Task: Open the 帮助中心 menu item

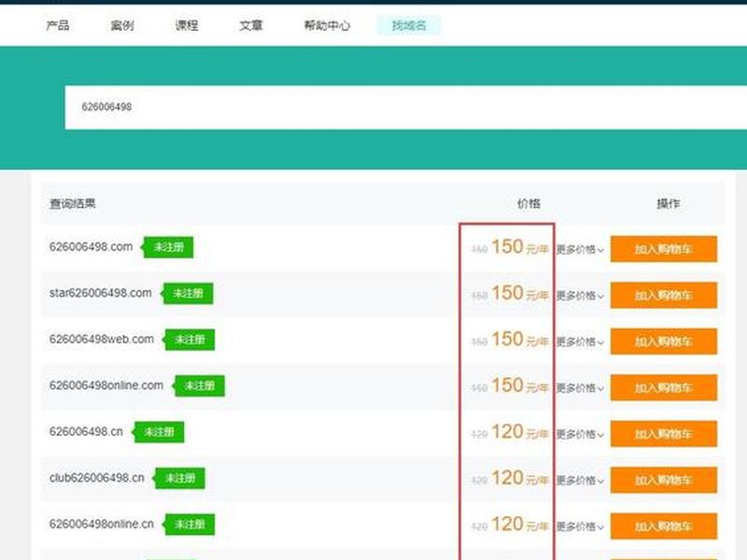Action: (327, 25)
